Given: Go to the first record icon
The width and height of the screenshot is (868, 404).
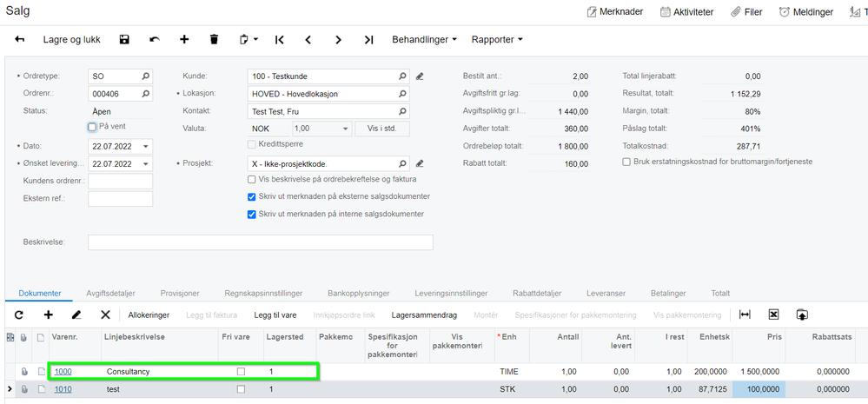Looking at the screenshot, I should tap(280, 40).
